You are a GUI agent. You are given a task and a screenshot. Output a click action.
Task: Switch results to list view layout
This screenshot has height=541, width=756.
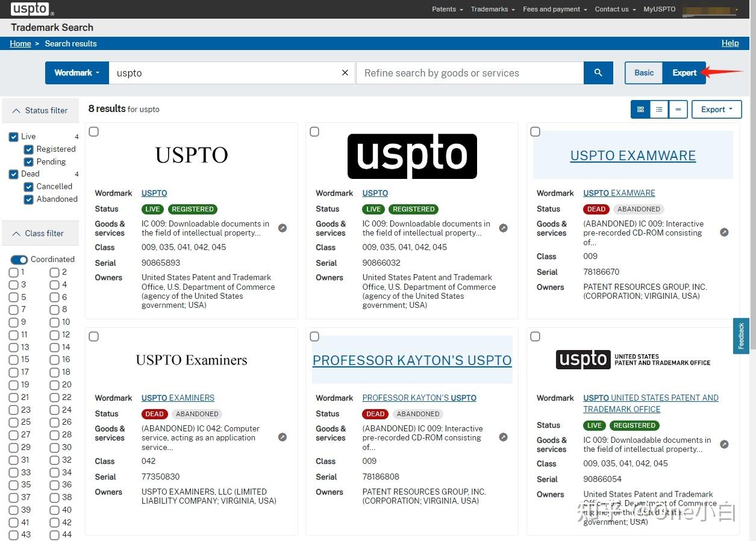(658, 109)
